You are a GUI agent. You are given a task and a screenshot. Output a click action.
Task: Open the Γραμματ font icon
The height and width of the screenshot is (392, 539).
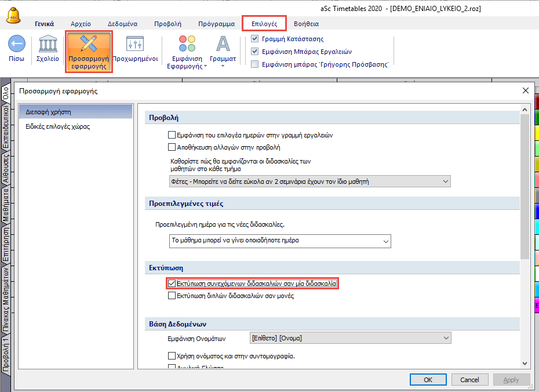pyautogui.click(x=223, y=45)
